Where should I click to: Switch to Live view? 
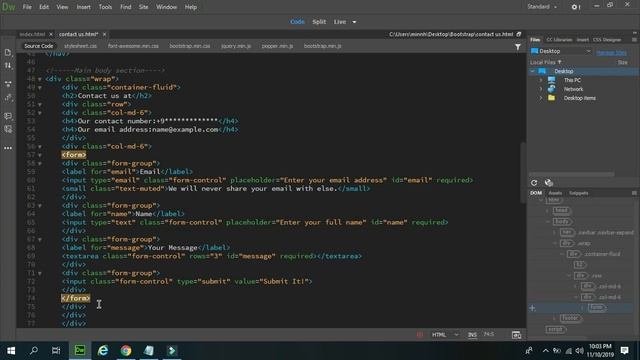(x=340, y=22)
